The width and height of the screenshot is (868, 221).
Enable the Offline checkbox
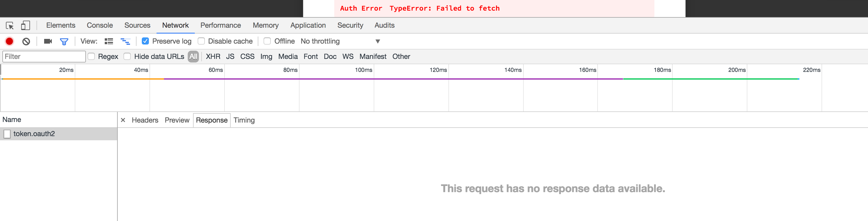tap(267, 41)
